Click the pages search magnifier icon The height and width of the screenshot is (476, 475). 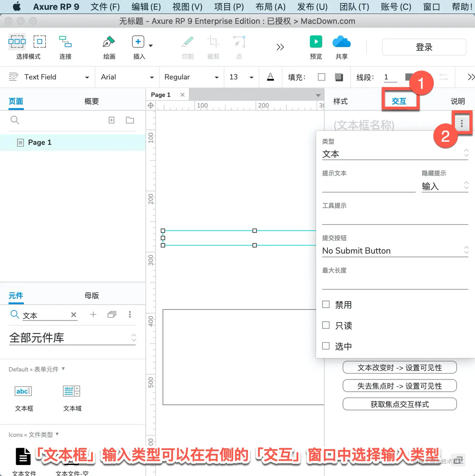[x=15, y=120]
